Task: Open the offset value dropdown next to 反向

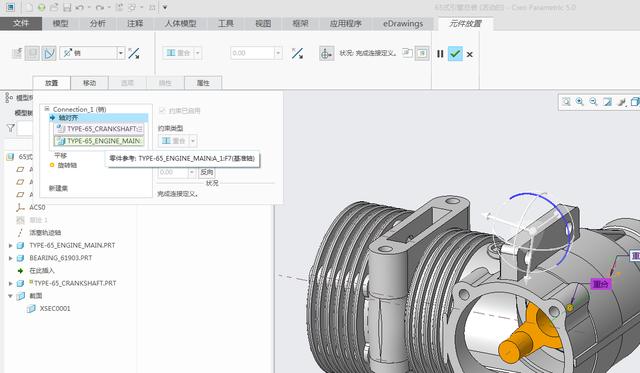Action: point(192,172)
